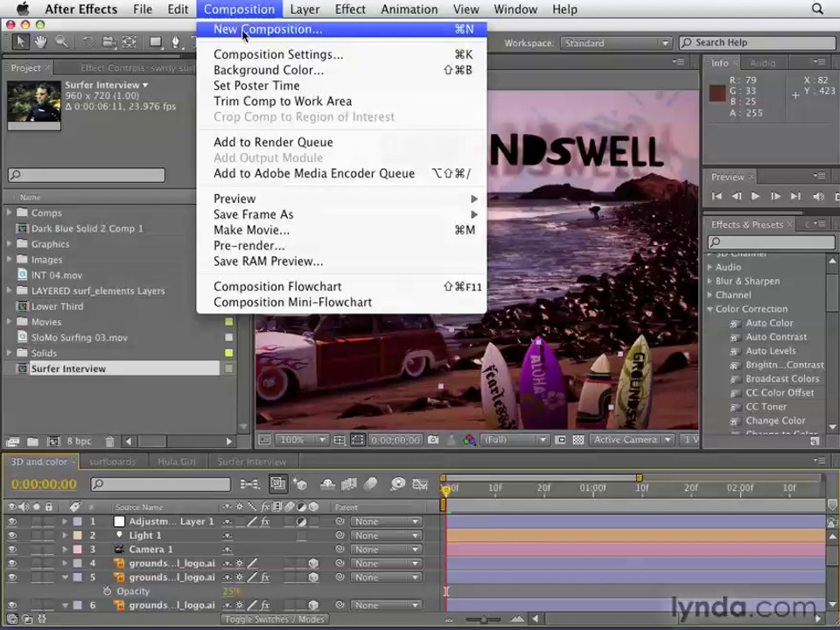Select the Zoom magnifier tool
Image resolution: width=840 pixels, height=630 pixels.
point(61,42)
